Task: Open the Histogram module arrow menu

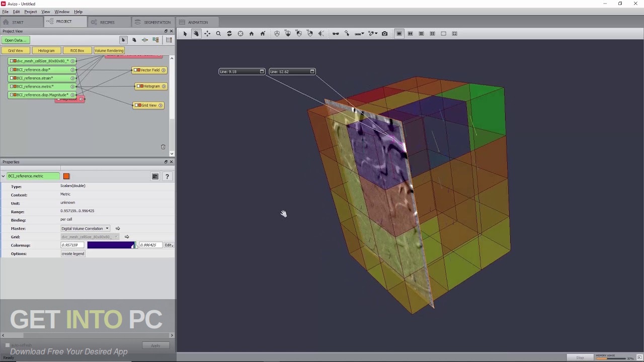Action: (164, 86)
